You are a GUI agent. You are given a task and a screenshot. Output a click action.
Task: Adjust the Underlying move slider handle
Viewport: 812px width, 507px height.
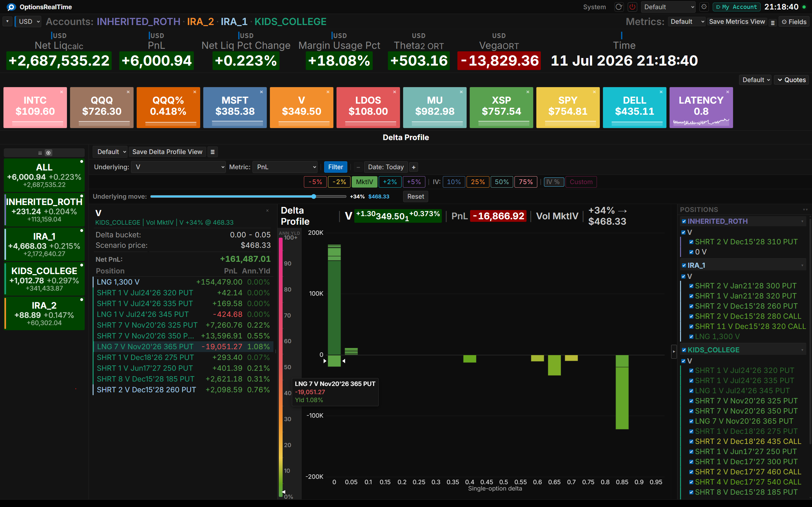[314, 196]
